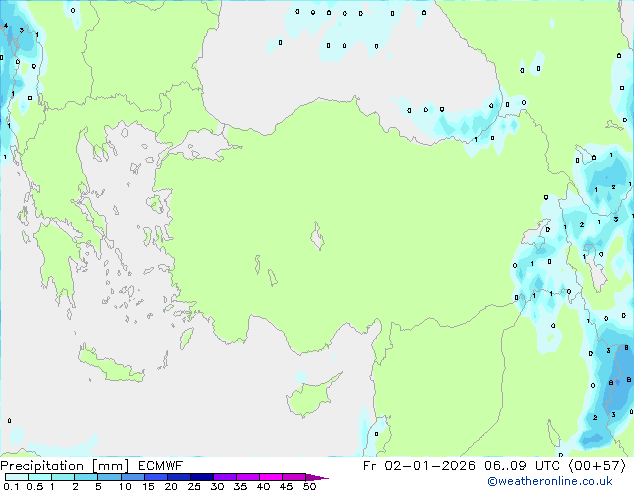Image resolution: width=634 pixels, height=490 pixels.
Task: Click the legend tick label '10'
Action: click(125, 486)
